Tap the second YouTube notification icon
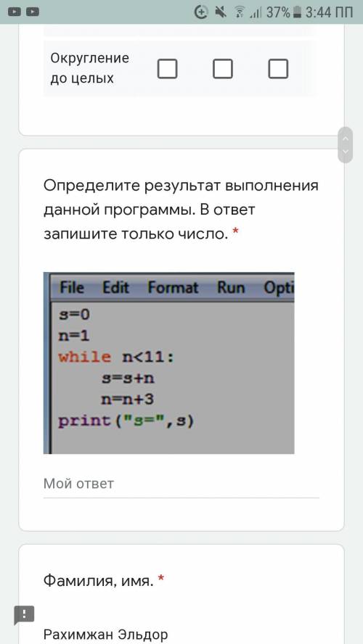Image resolution: width=363 pixels, height=644 pixels. pyautogui.click(x=33, y=12)
